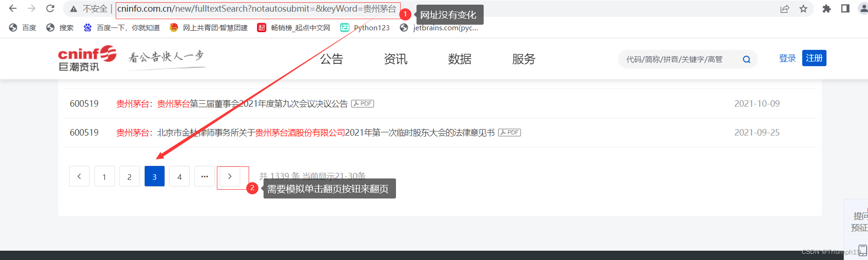Open the 搜索 bookmark

pyautogui.click(x=60, y=28)
